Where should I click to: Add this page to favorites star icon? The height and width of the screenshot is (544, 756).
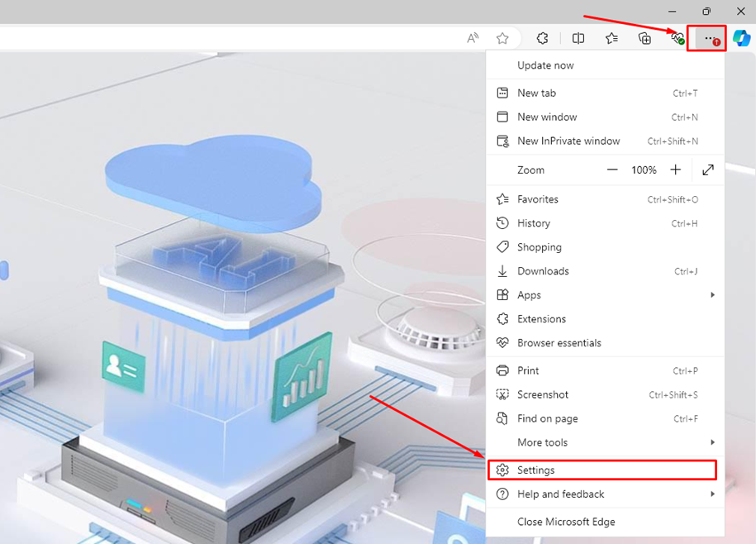(502, 38)
